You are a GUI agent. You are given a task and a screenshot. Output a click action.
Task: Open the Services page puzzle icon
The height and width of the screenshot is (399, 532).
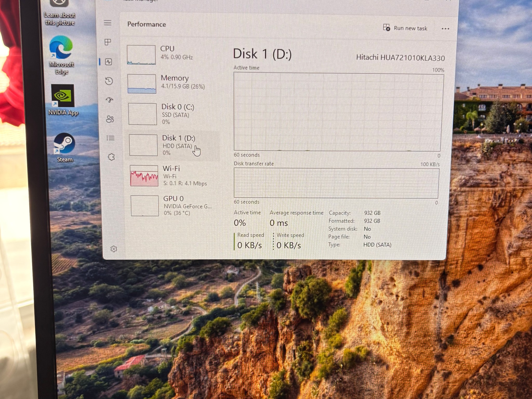111,157
